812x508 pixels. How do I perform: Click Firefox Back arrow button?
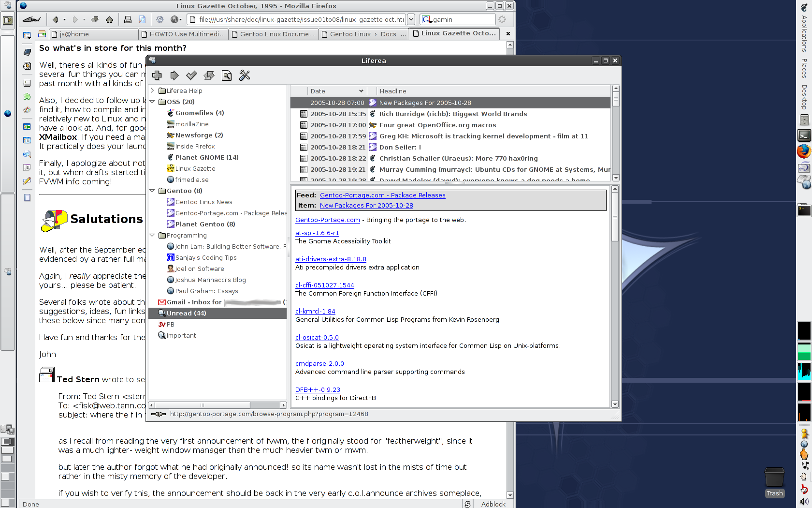click(55, 19)
